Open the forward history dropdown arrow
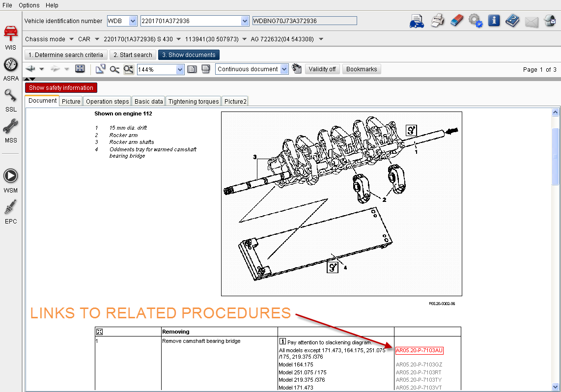 tap(66, 69)
